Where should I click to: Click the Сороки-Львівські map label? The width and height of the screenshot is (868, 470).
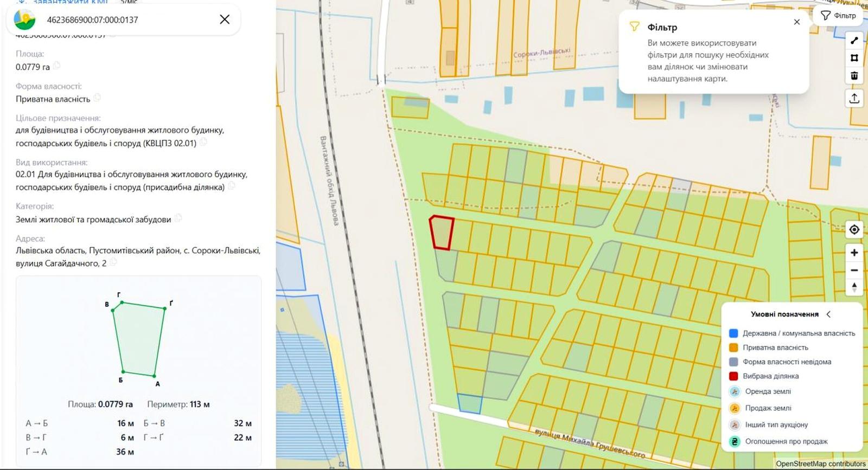541,52
